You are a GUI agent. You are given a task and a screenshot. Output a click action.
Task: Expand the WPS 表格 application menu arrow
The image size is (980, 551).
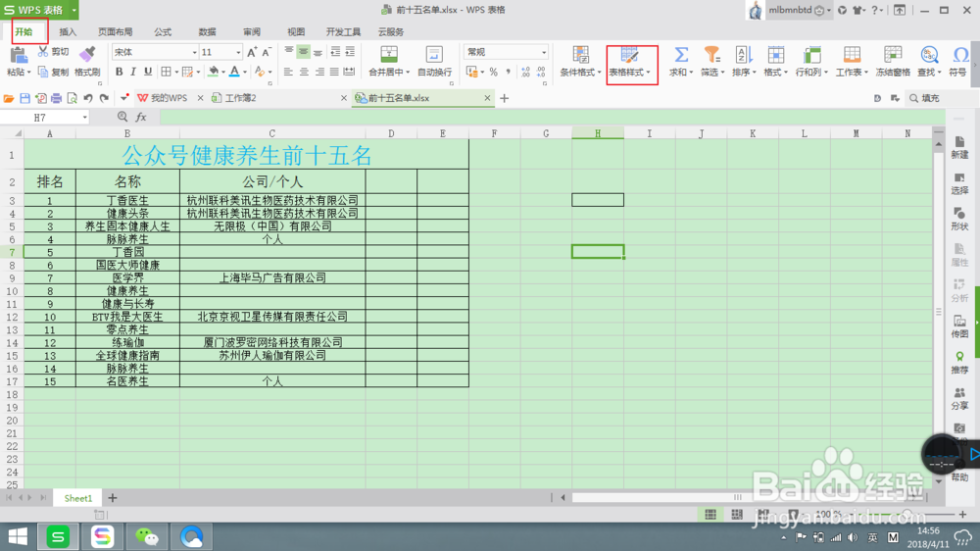click(x=73, y=10)
